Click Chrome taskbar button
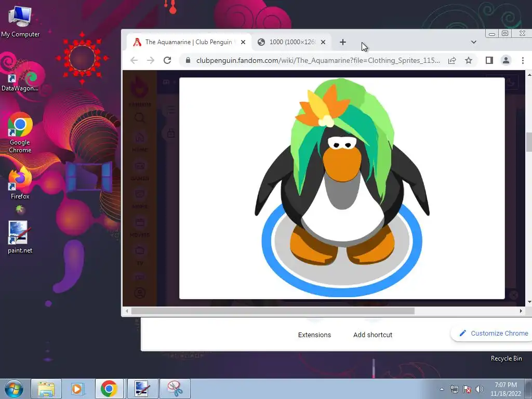Screen dimensions: 532x399 pyautogui.click(x=109, y=389)
